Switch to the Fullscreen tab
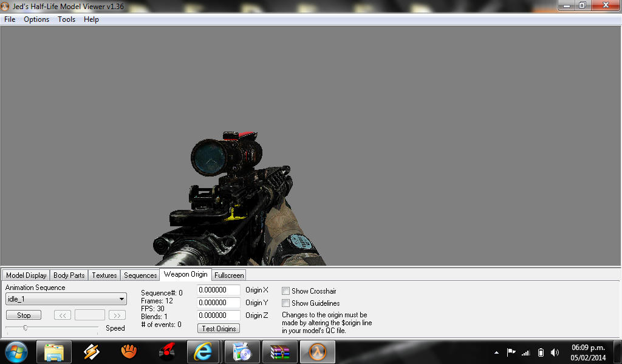Image resolution: width=622 pixels, height=364 pixels. coord(229,275)
